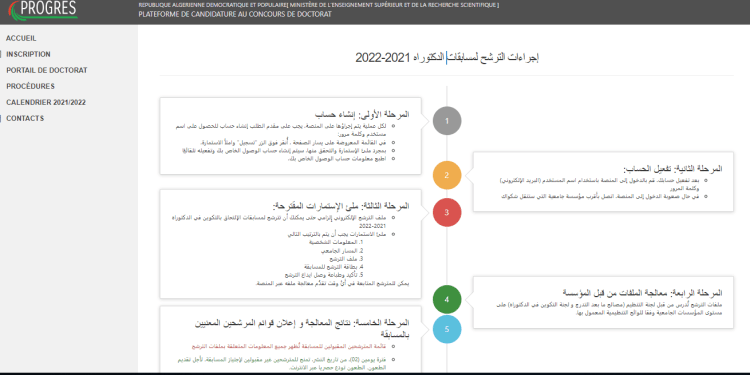Click the 'REPUBLIQUE ALGERIENNE DEMOCRATIQUE ET POPULAIRE' header line
This screenshot has width=750, height=375.
point(319,5)
